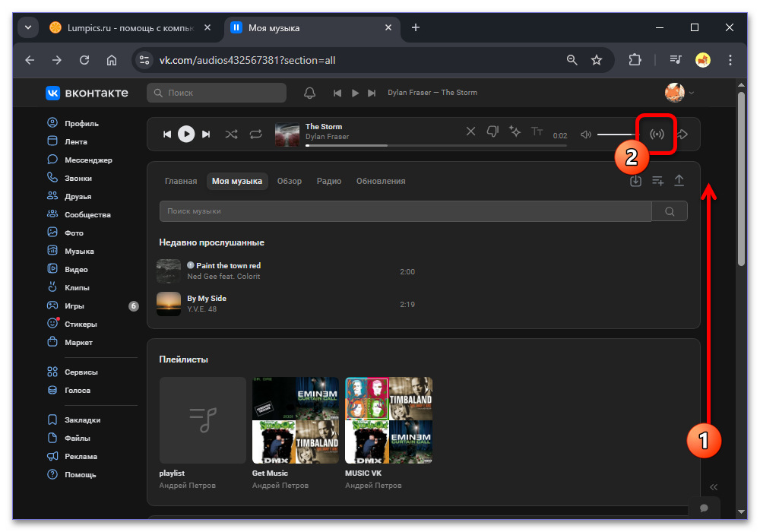Go to the Обновления tab
This screenshot has height=532, width=760.
(x=381, y=181)
